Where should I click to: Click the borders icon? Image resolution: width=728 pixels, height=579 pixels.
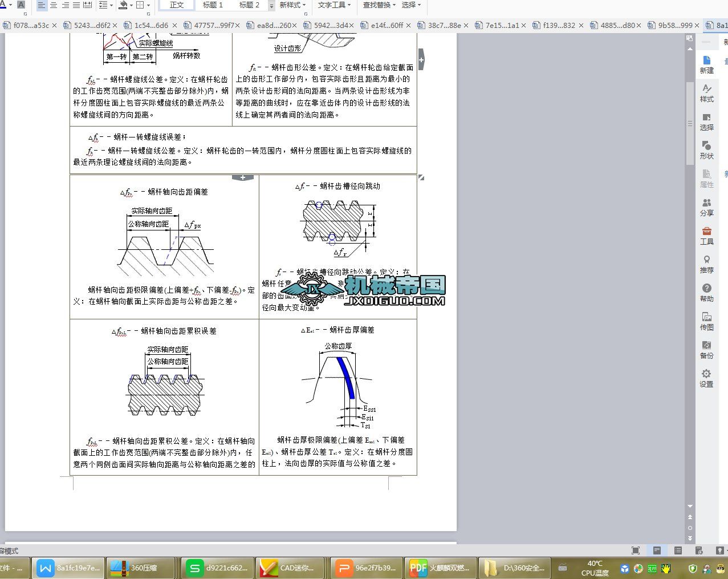pos(140,5)
